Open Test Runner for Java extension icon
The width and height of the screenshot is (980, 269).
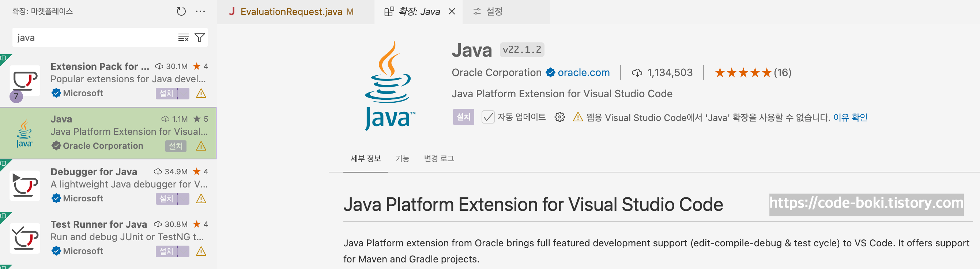(x=25, y=238)
